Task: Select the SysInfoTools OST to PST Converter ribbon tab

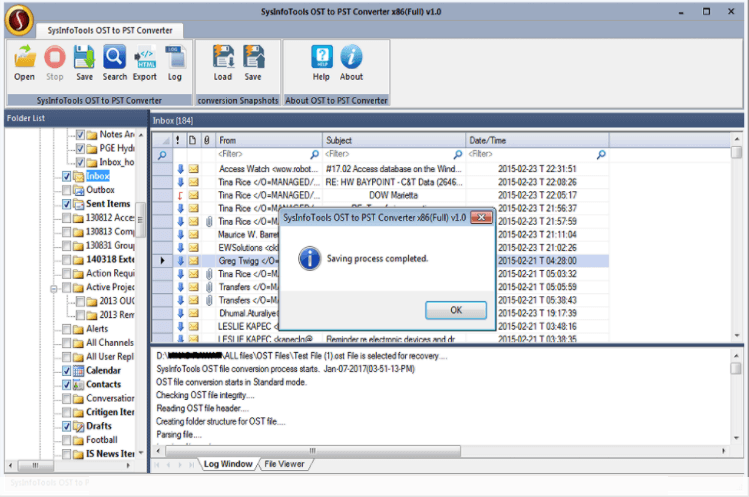Action: click(109, 30)
